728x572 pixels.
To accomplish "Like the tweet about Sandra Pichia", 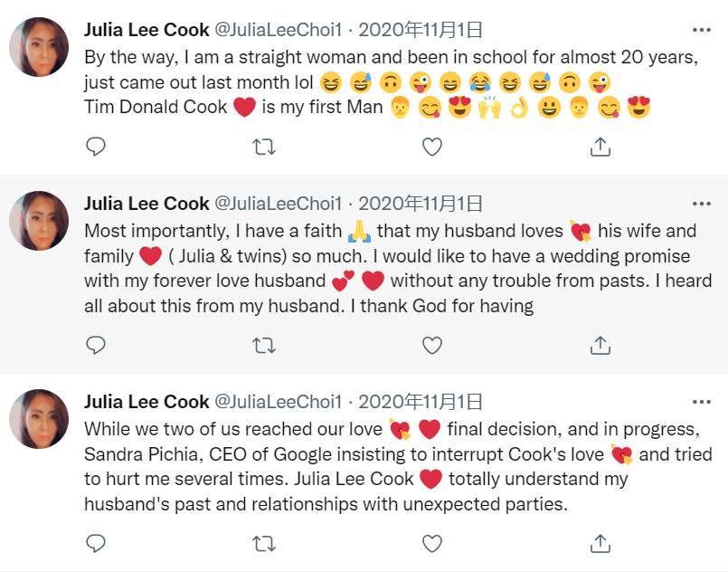I will coord(432,542).
